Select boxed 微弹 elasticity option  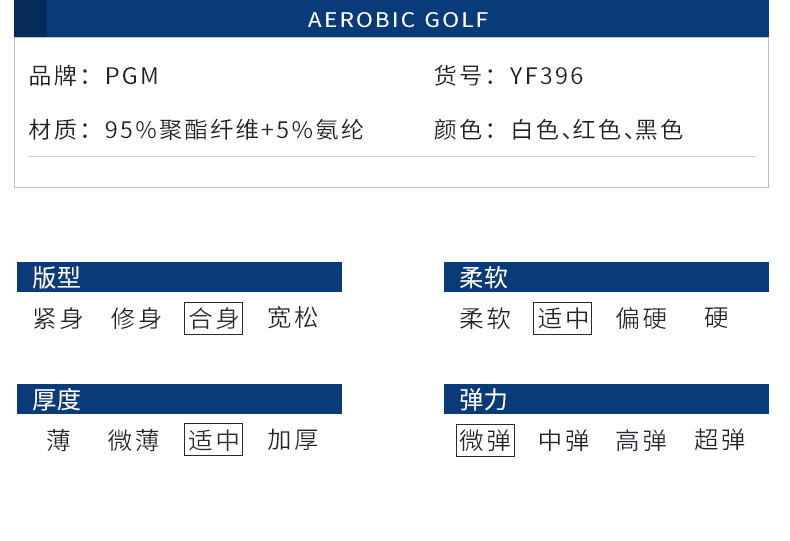click(x=485, y=440)
